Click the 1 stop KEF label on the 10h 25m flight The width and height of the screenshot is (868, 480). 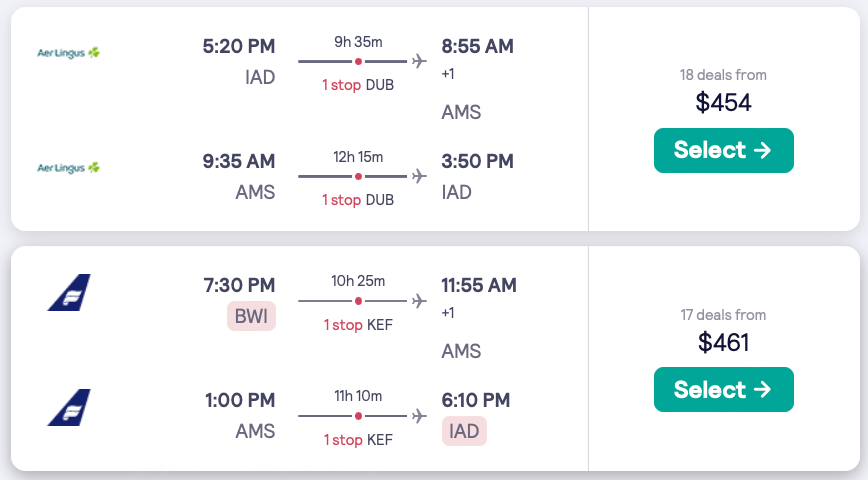[358, 325]
